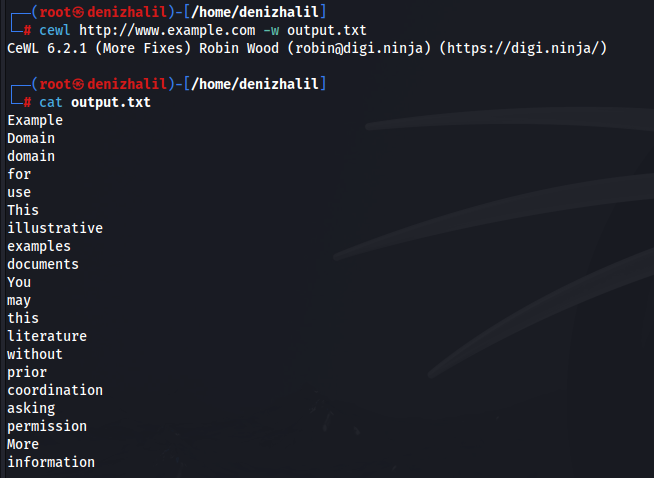Click the cewl command word
This screenshot has width=654, height=478.
[x=55, y=30]
